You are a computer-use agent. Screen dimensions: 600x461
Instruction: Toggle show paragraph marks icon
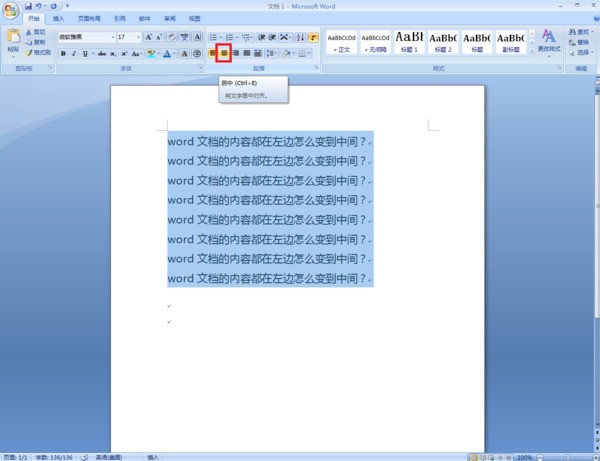click(x=313, y=37)
